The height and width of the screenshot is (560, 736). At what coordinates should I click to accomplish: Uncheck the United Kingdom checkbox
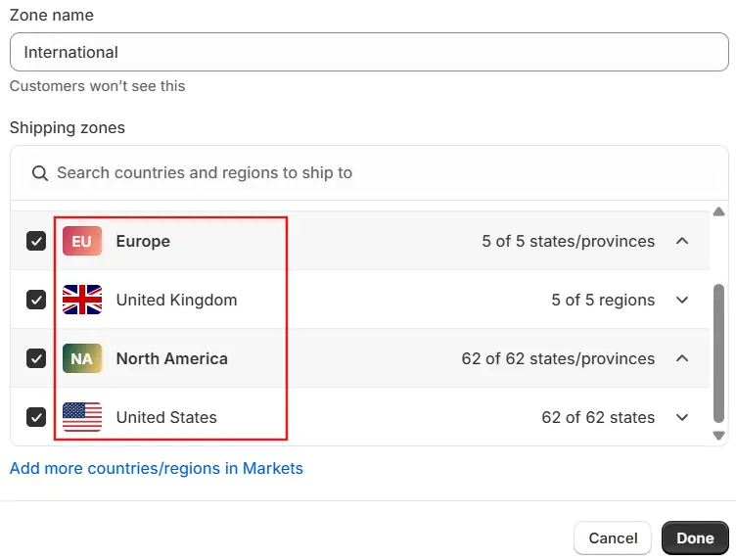36,300
